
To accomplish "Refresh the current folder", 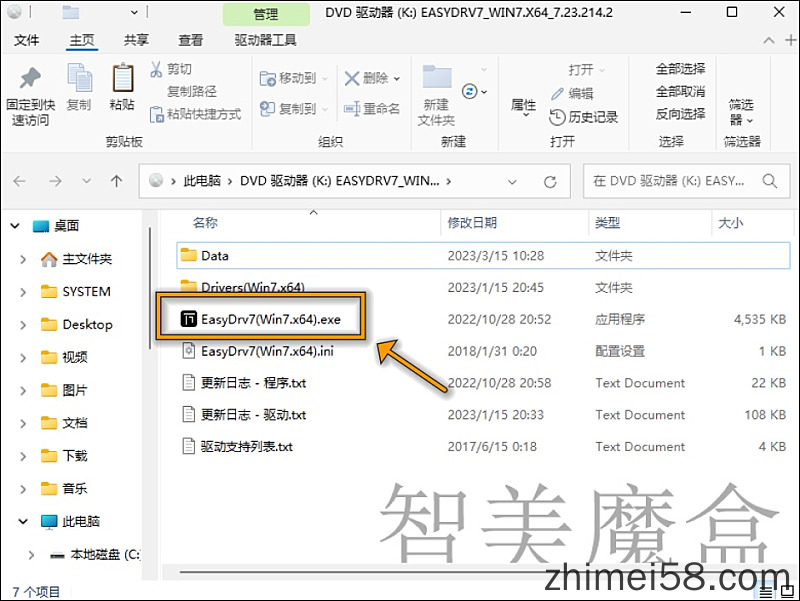I will point(550,182).
